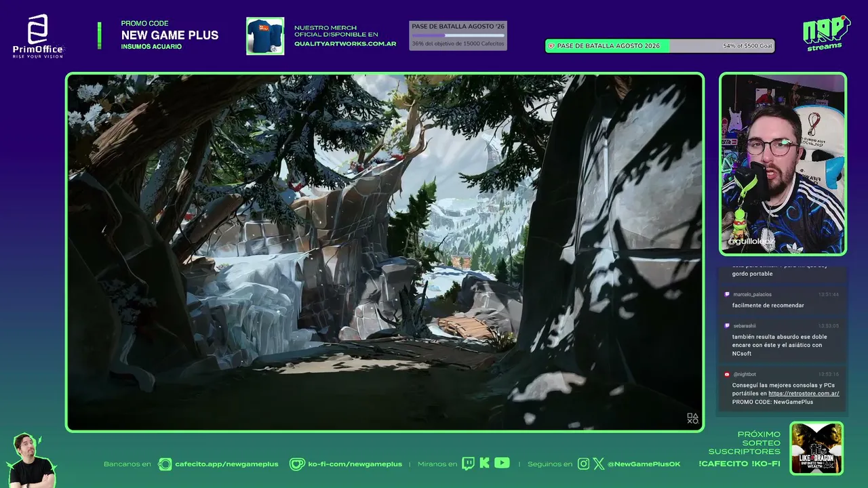The image size is (868, 488).
Task: Click the "Miranos en" label
Action: click(437, 464)
